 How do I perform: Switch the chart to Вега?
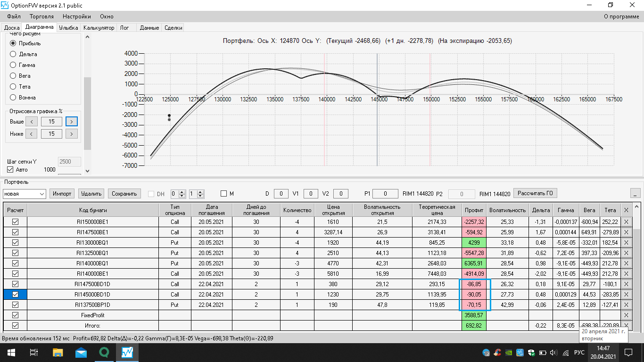tap(13, 76)
